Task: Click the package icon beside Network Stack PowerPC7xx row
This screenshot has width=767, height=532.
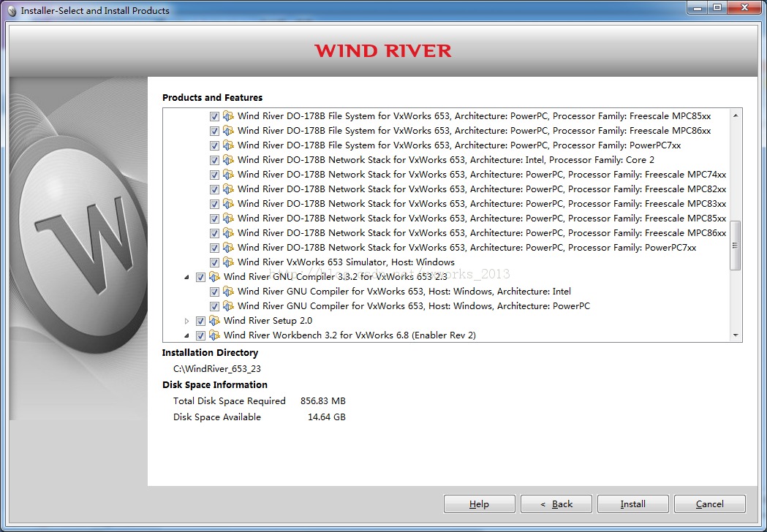Action: (x=228, y=248)
